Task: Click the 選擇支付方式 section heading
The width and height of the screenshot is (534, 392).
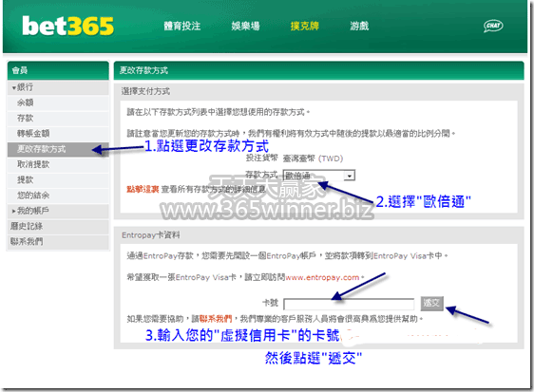Action: click(x=145, y=91)
